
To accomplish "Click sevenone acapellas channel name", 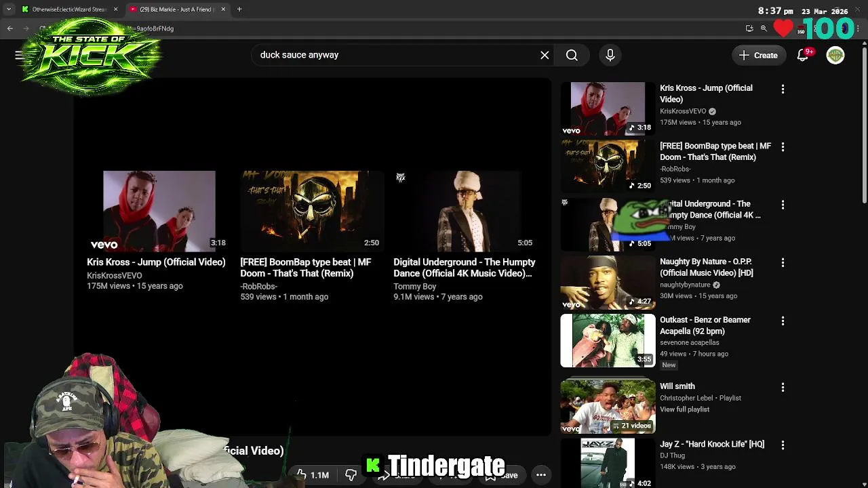I will click(x=689, y=342).
